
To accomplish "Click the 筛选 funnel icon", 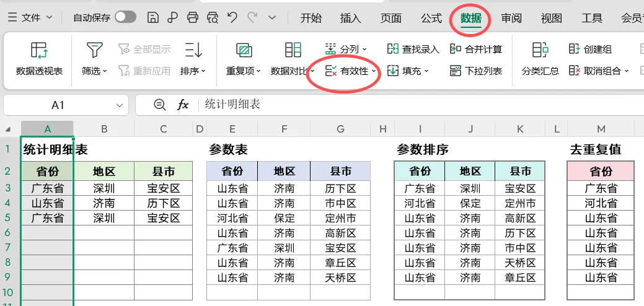I will coord(94,50).
